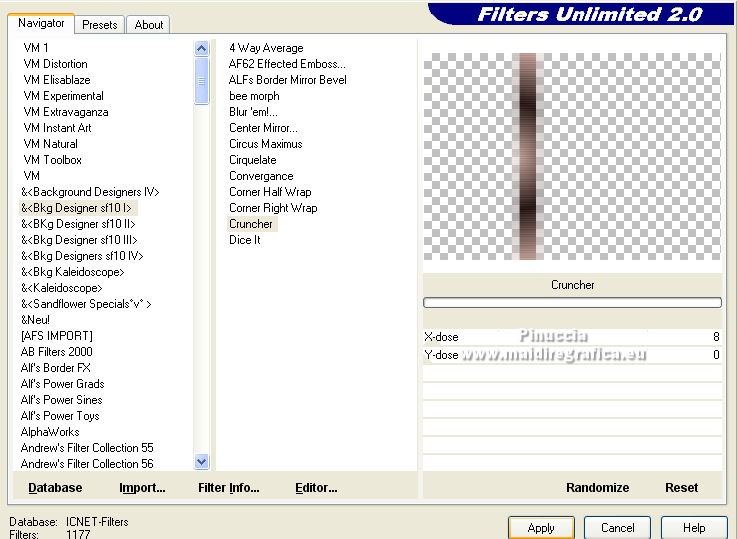Choose Cruncher filter
The image size is (737, 539).
tap(251, 224)
